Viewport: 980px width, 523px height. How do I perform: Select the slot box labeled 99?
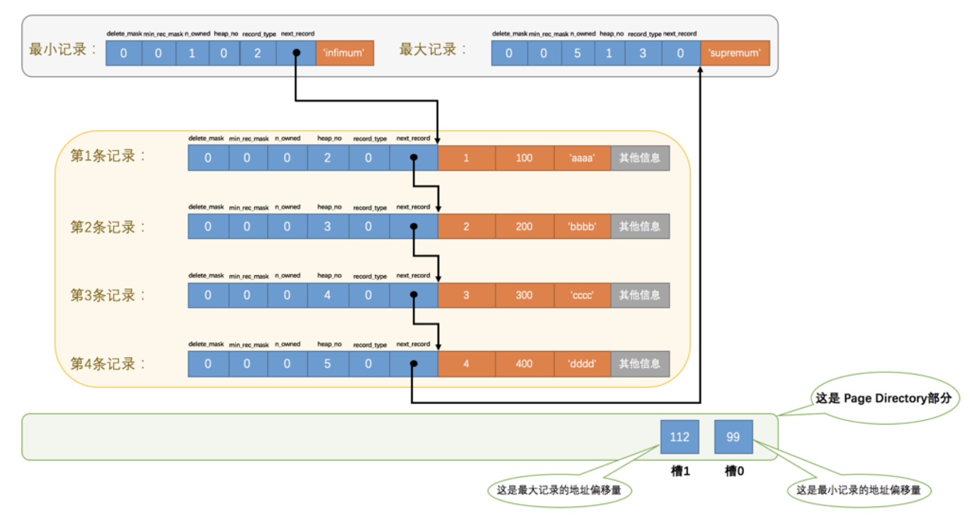pyautogui.click(x=733, y=437)
